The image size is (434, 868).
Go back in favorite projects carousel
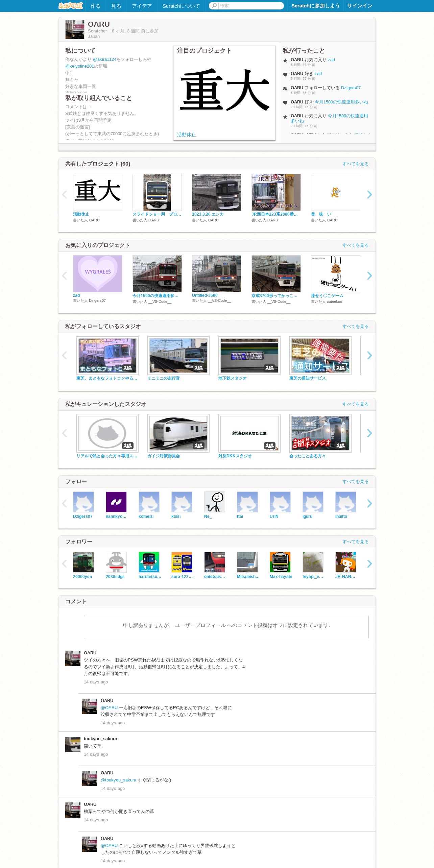click(x=65, y=275)
